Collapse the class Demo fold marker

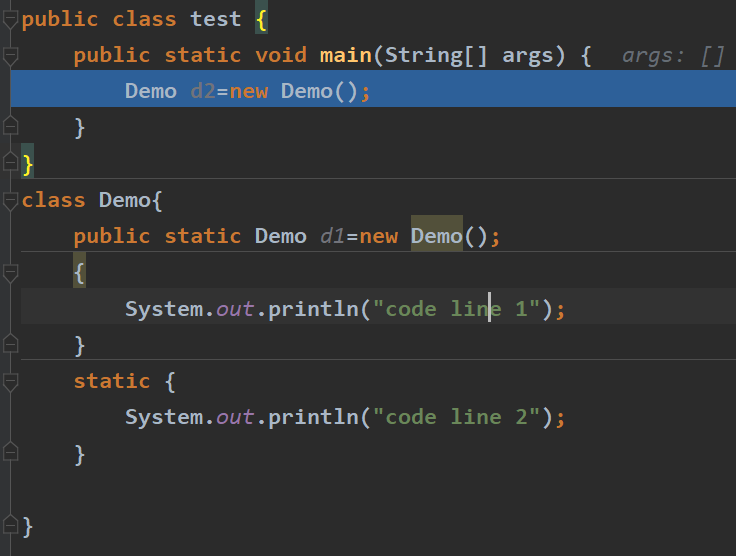pos(10,200)
